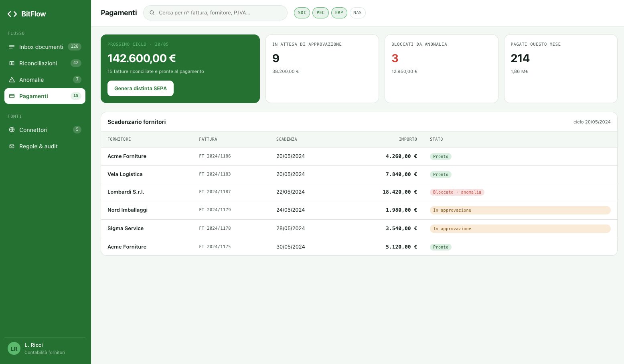
Task: Click Genera distinta SEPA button
Action: [140, 89]
